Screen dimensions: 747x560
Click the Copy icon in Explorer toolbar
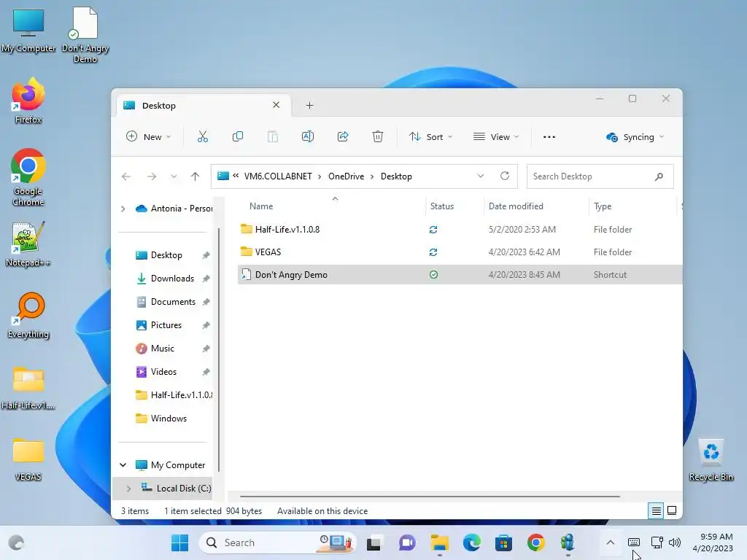tap(237, 136)
